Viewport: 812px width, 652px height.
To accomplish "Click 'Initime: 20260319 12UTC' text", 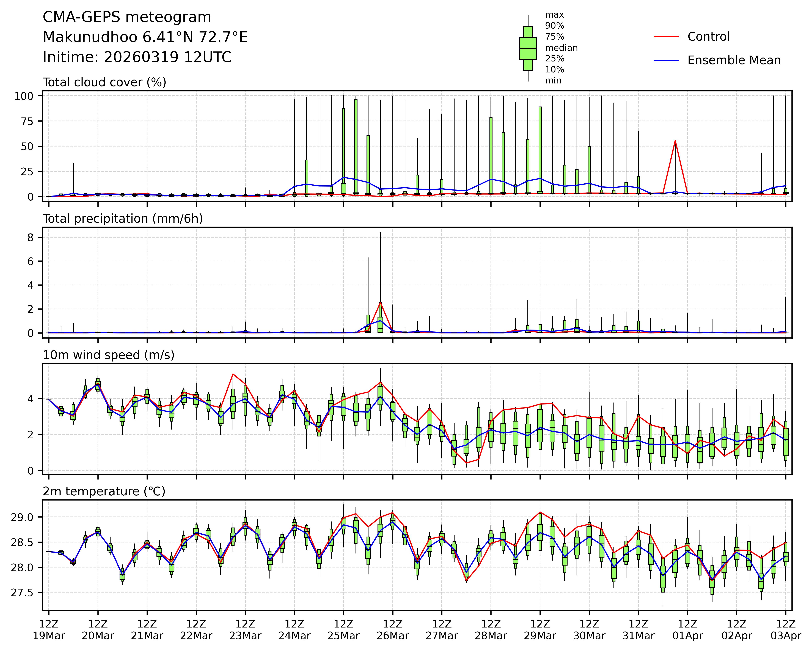I will [137, 57].
